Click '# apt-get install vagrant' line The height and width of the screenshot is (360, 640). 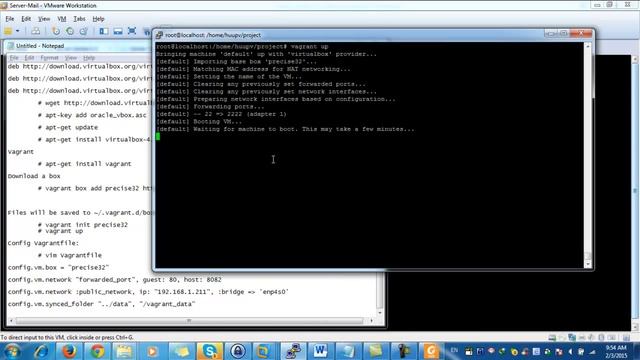[x=84, y=164]
